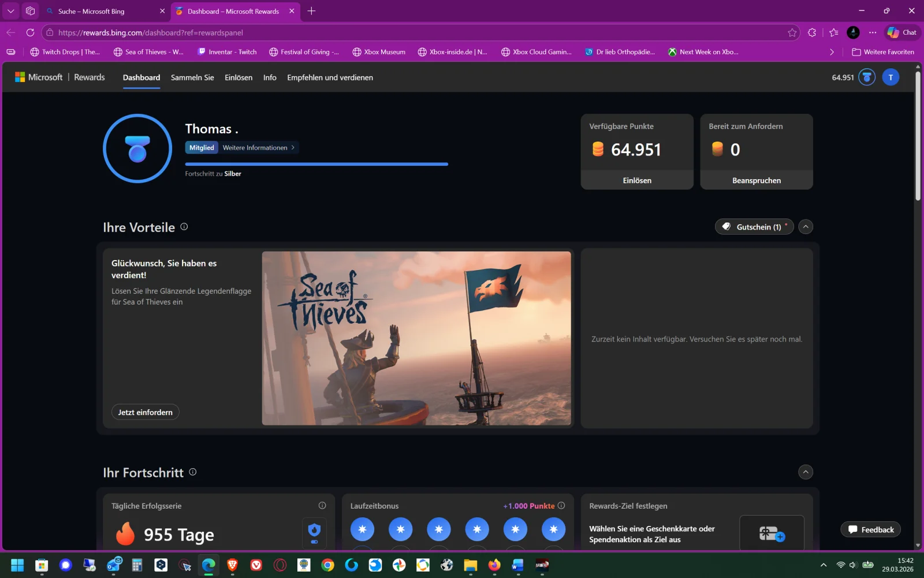
Task: Click the info icon beside Ihre Vorteile
Action: pos(184,227)
